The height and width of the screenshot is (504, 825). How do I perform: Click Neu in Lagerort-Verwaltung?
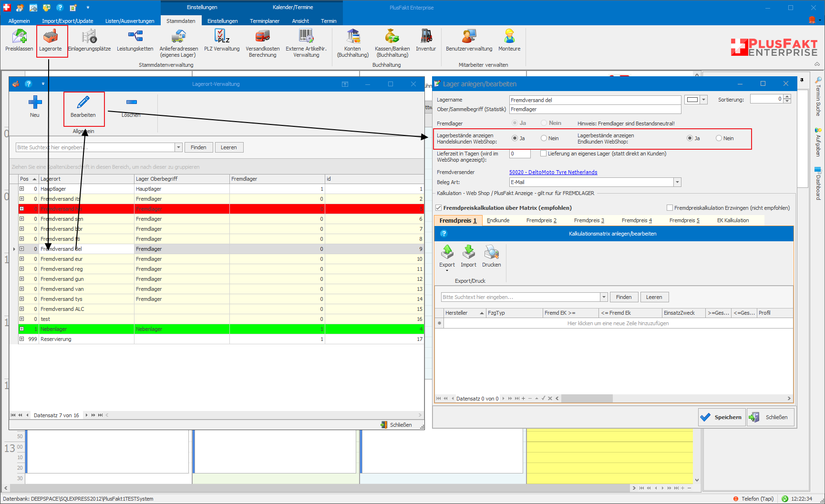pyautogui.click(x=35, y=106)
